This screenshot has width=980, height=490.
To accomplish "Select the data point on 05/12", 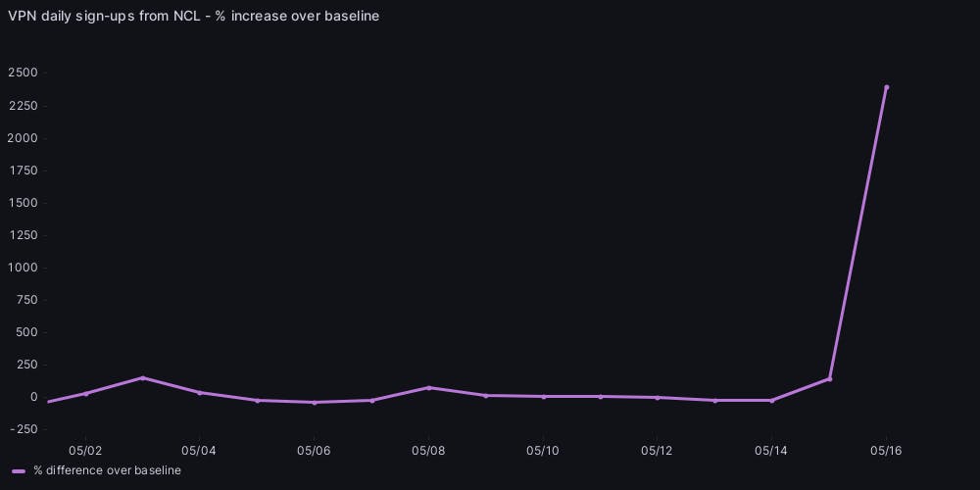I will point(658,398).
